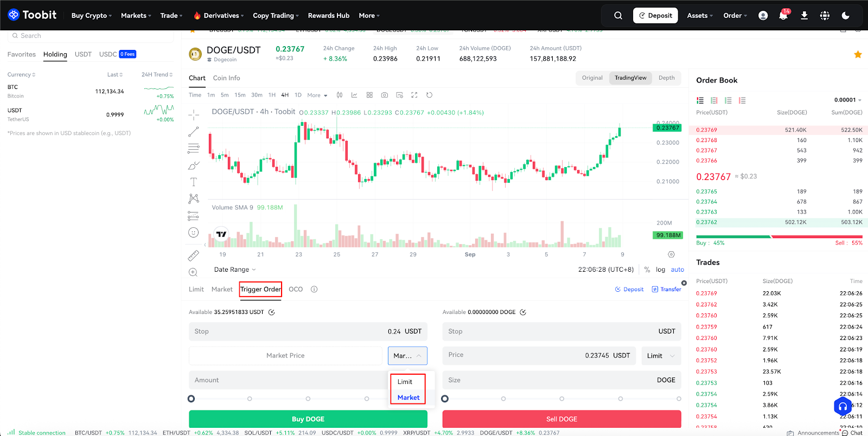This screenshot has height=436, width=868.
Task: Open the search icon in top bar
Action: [x=618, y=16]
